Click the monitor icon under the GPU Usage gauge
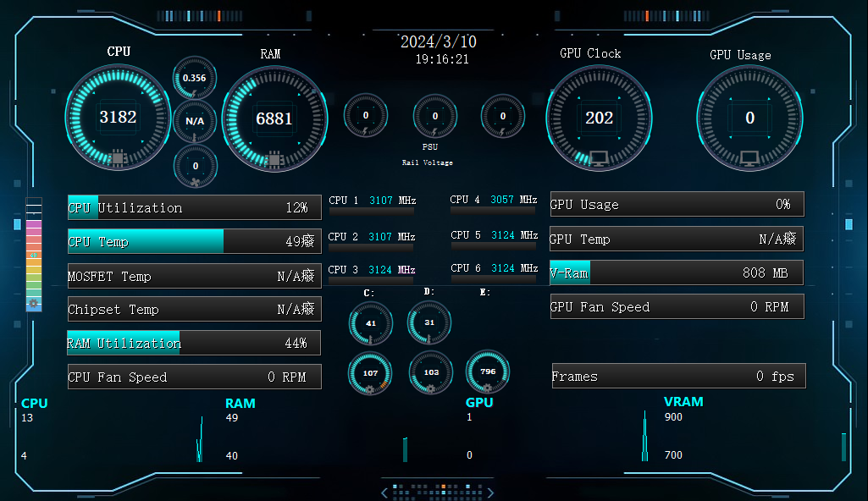 click(749, 158)
